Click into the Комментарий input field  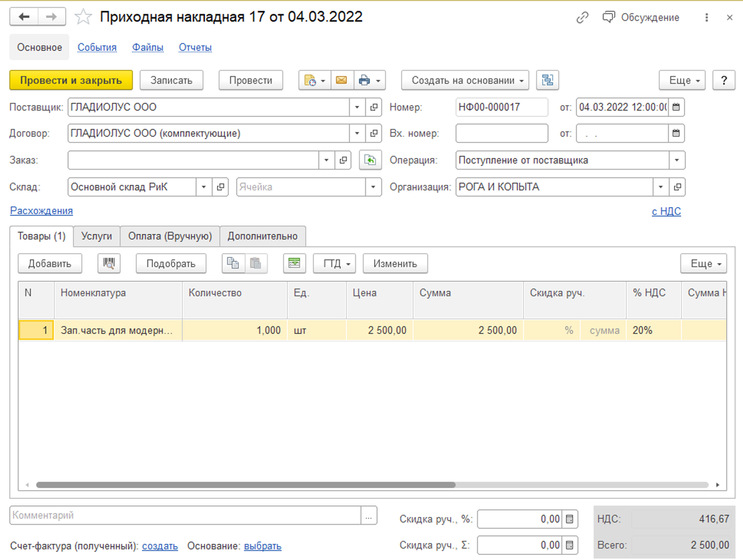tap(186, 515)
